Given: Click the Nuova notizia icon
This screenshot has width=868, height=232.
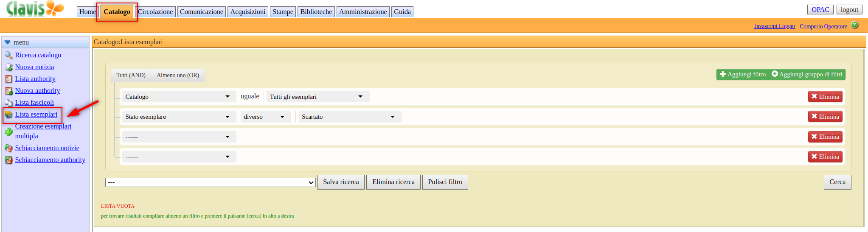Looking at the screenshot, I should (x=8, y=67).
